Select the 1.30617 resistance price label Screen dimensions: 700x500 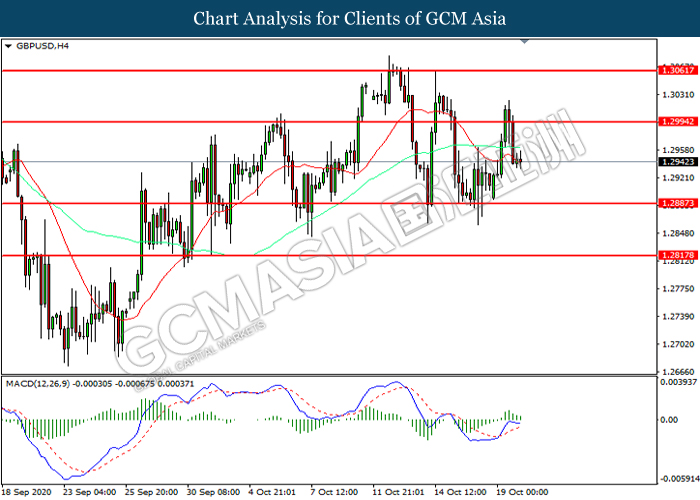(678, 70)
